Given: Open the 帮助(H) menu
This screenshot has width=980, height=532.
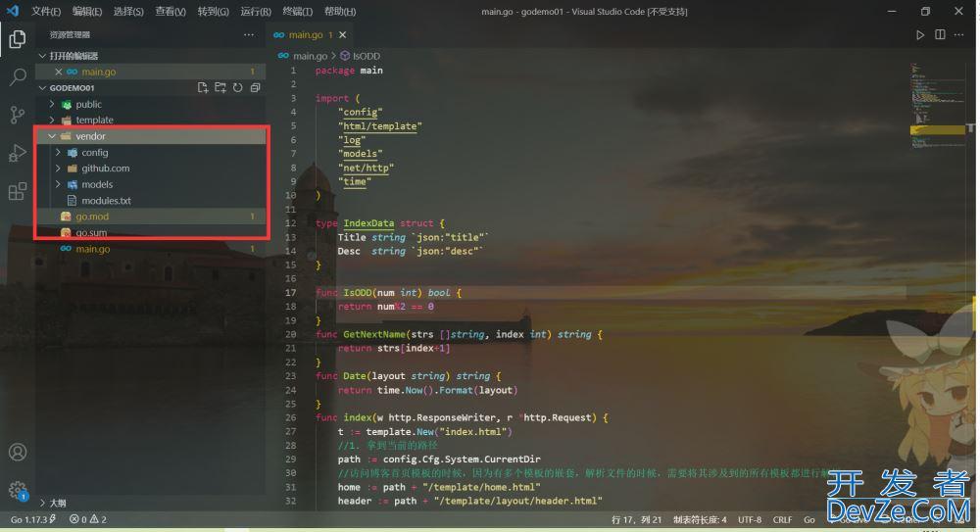Looking at the screenshot, I should [339, 11].
